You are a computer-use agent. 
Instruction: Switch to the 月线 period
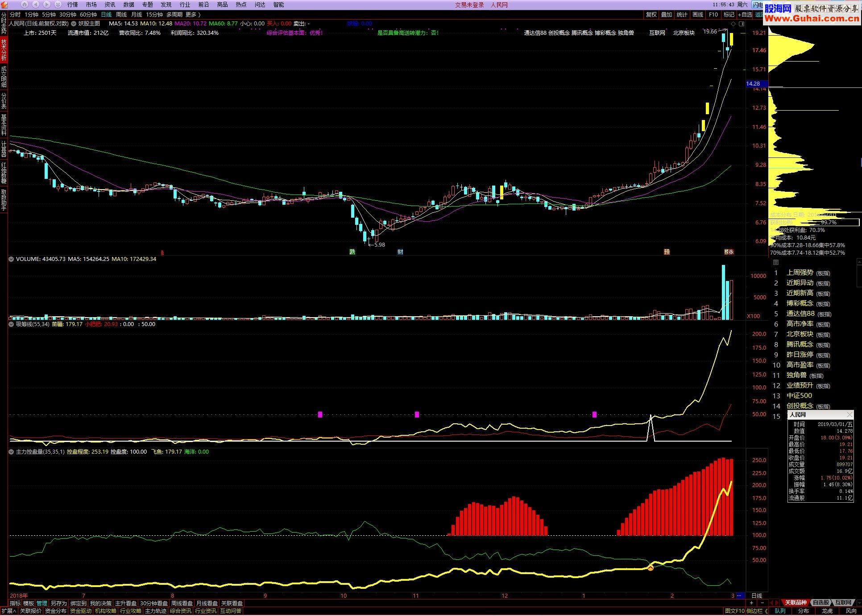pos(137,15)
